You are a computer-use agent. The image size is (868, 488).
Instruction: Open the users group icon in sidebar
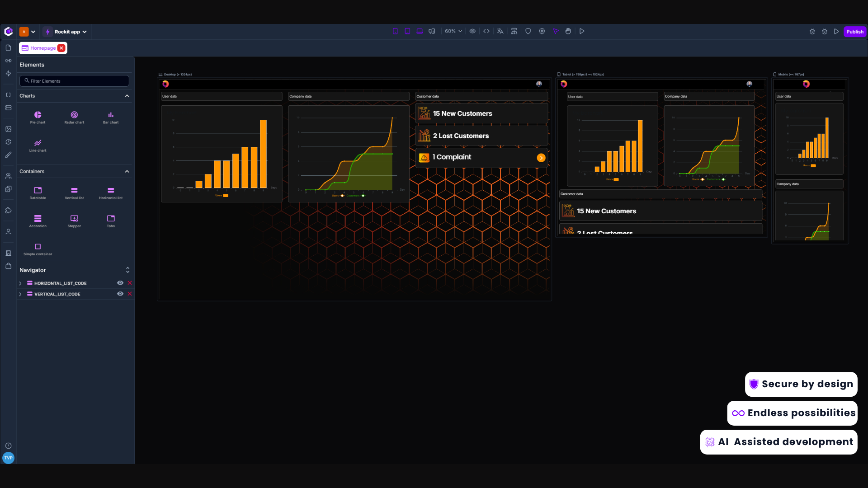(x=8, y=176)
